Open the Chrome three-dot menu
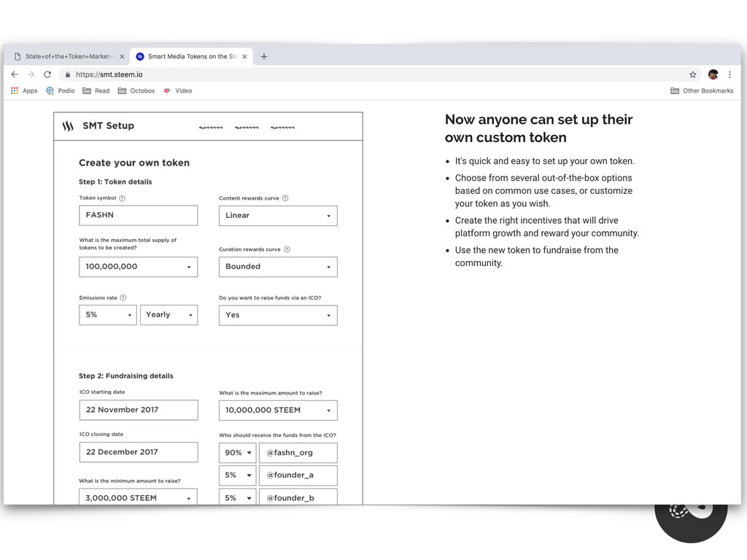This screenshot has height=560, width=747. (729, 74)
